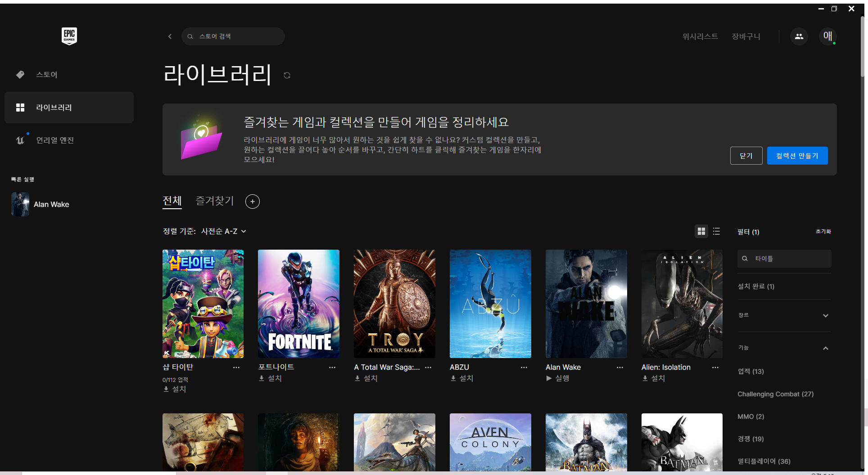Toggle the 설치 완료 (1) filter
Image resolution: width=868 pixels, height=475 pixels.
tap(756, 287)
